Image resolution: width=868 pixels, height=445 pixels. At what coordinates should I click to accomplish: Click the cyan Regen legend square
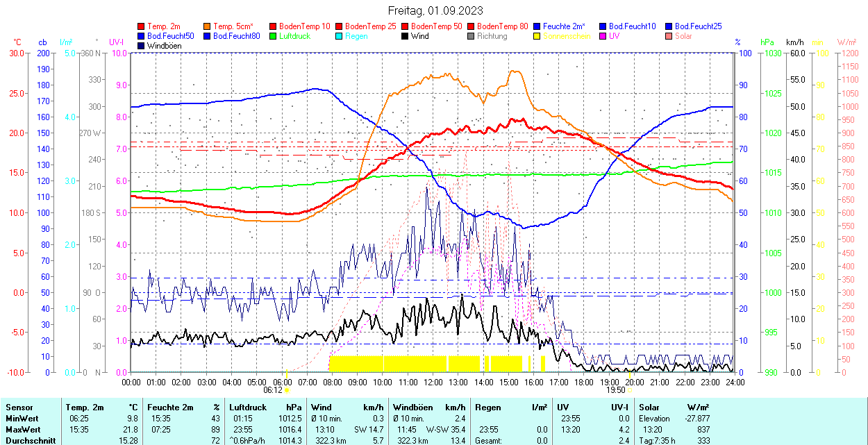tap(340, 36)
